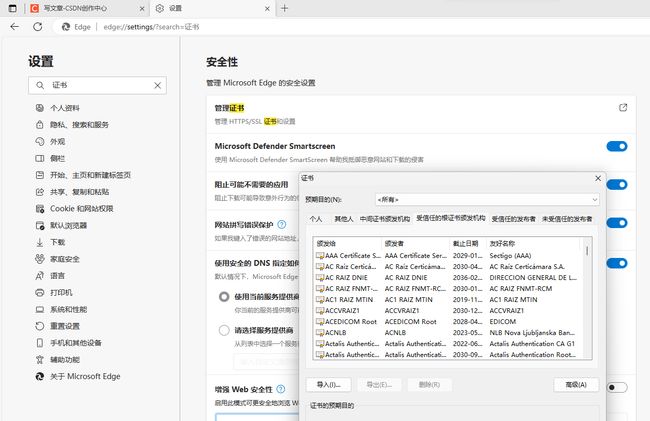Screen dimensions: 650x421
Task: Sort by 颁发给 column header
Action: [x=347, y=243]
